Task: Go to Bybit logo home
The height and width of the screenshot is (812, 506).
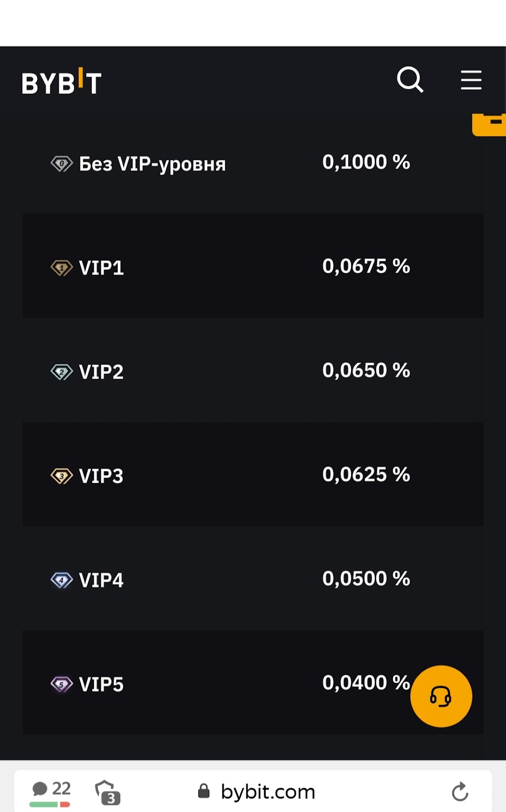Action: (61, 81)
